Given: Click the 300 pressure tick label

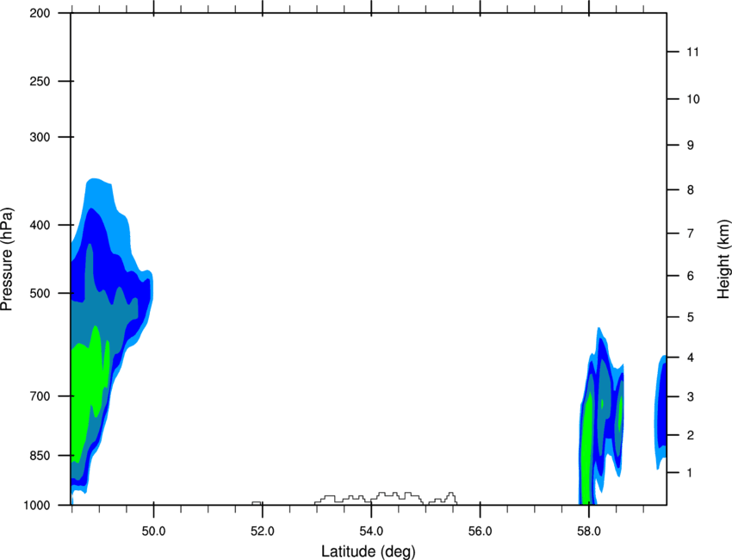Looking at the screenshot, I should tap(40, 137).
